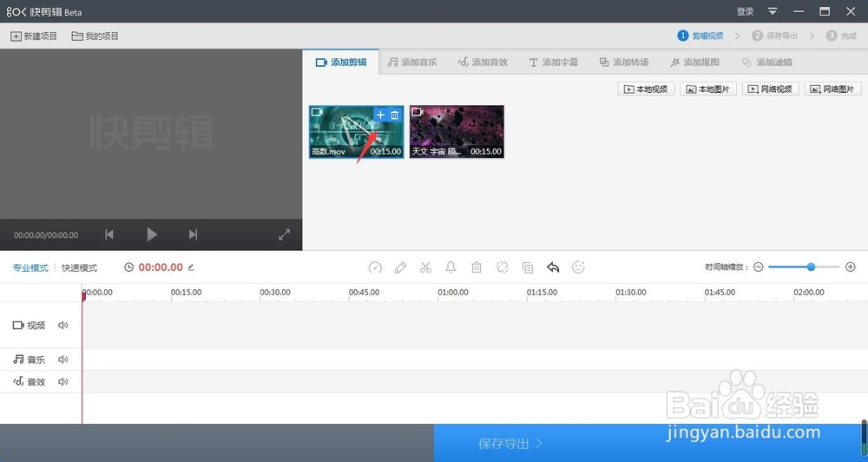Mute the 音乐 track

coord(63,360)
